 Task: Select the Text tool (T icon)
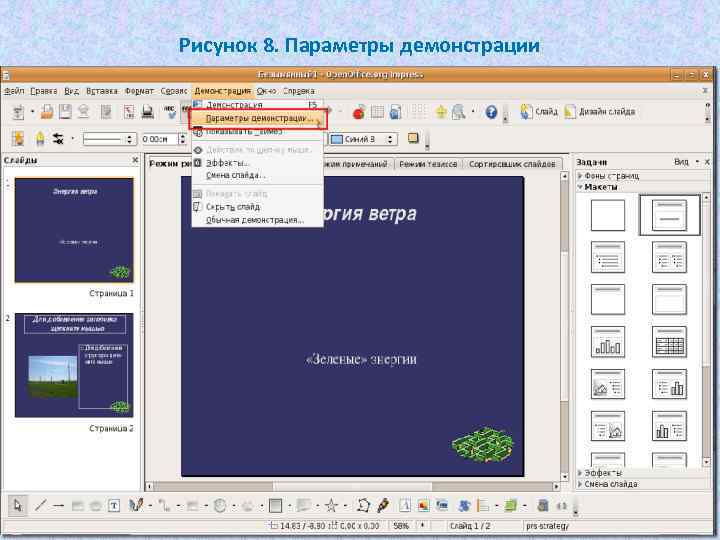click(114, 506)
